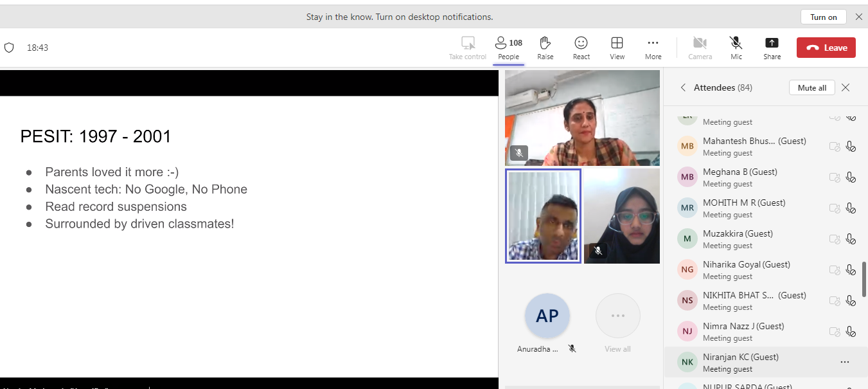This screenshot has width=868, height=389.
Task: Close the Attendees panel
Action: click(x=846, y=87)
